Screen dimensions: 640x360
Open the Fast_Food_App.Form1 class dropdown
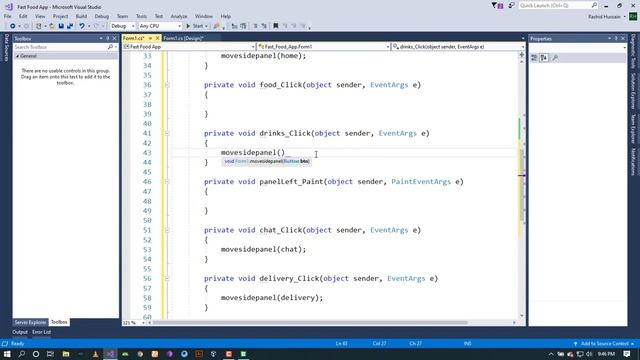coord(323,47)
